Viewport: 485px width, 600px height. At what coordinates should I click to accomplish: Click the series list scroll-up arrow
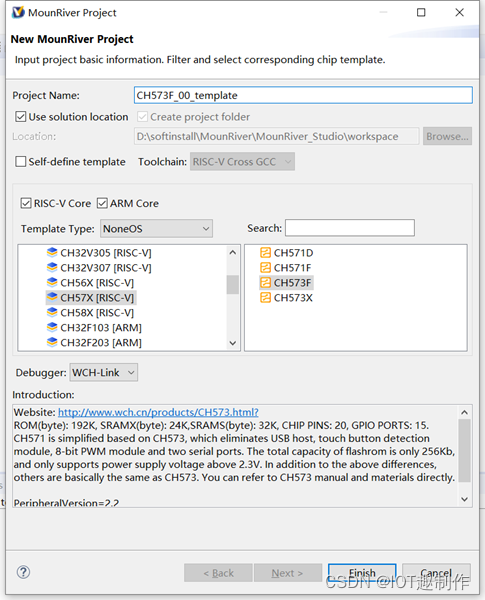tap(232, 253)
